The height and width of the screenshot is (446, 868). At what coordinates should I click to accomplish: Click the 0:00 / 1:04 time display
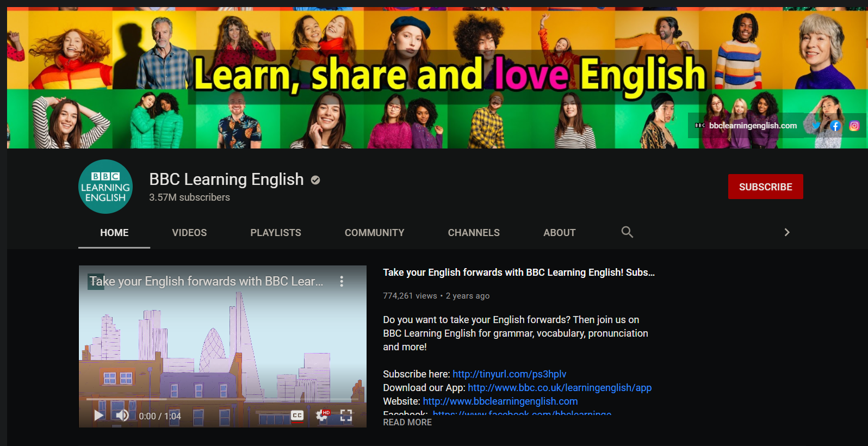160,416
